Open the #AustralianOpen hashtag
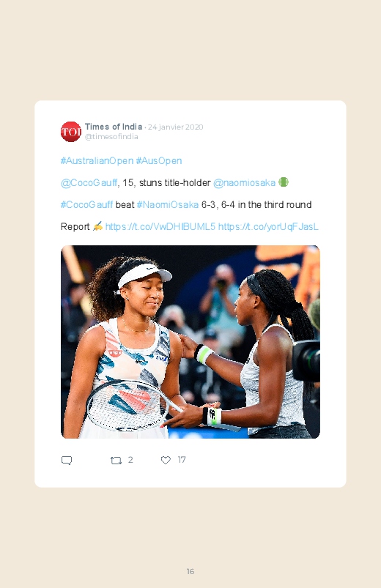This screenshot has width=381, height=588. [x=97, y=161]
